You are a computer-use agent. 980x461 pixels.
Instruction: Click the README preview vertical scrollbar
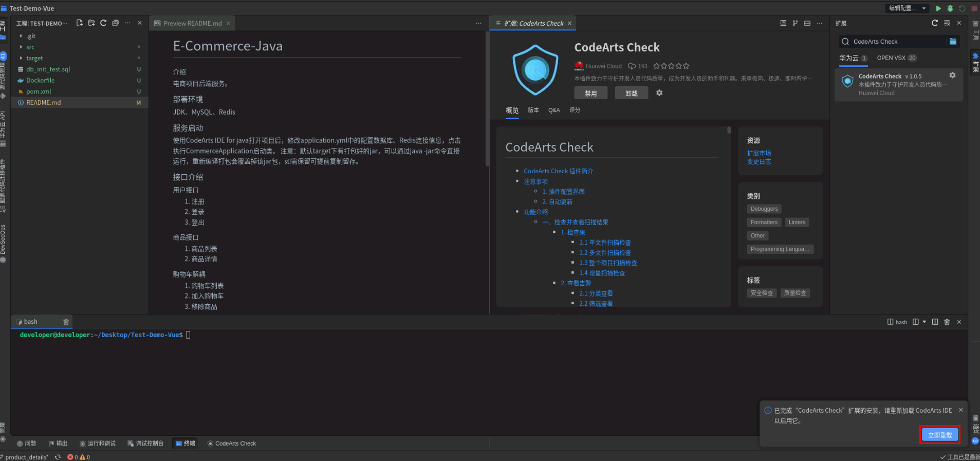[x=487, y=99]
